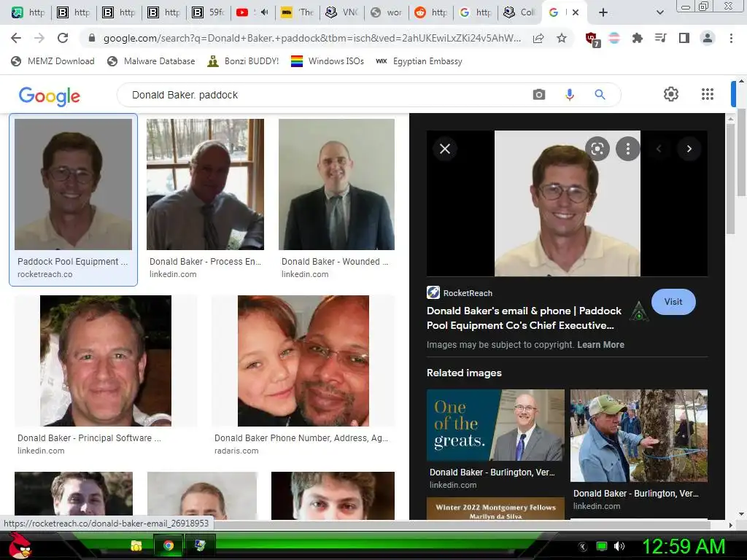The height and width of the screenshot is (560, 747).
Task: Open a new browser tab
Action: [603, 12]
